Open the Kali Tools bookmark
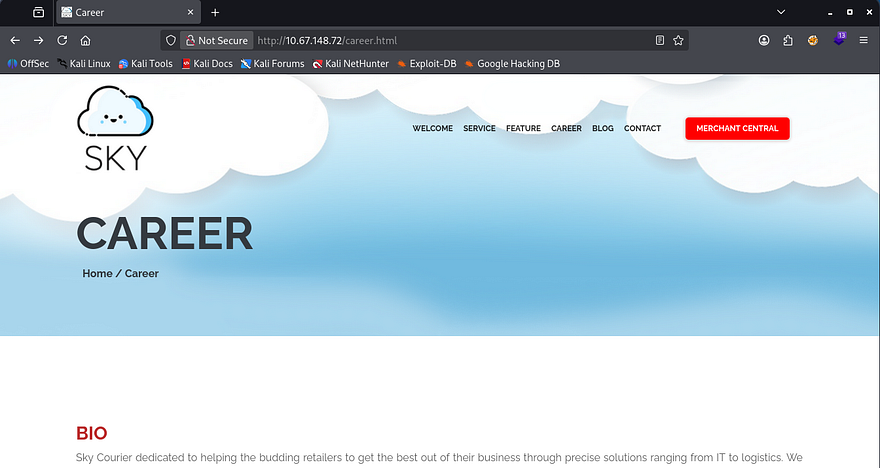The width and height of the screenshot is (880, 468). 146,64
